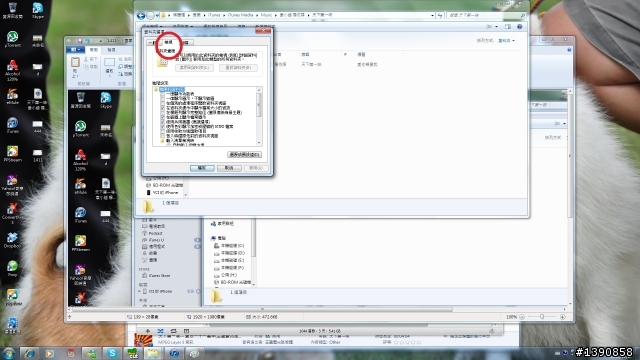The width and height of the screenshot is (640, 360).
Task: Select the 檢視 (View) tab in Paint ribbon
Action: [111, 50]
